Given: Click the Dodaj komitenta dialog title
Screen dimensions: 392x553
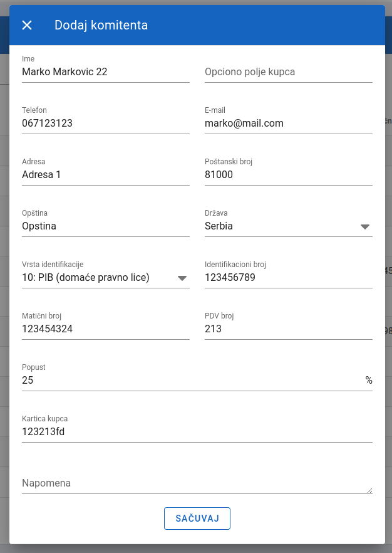Looking at the screenshot, I should click(101, 25).
